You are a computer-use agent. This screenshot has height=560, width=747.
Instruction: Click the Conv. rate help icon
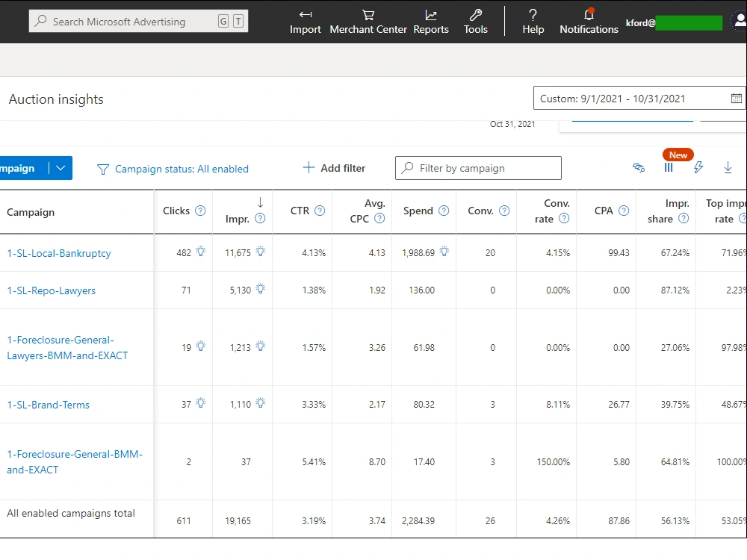click(564, 218)
